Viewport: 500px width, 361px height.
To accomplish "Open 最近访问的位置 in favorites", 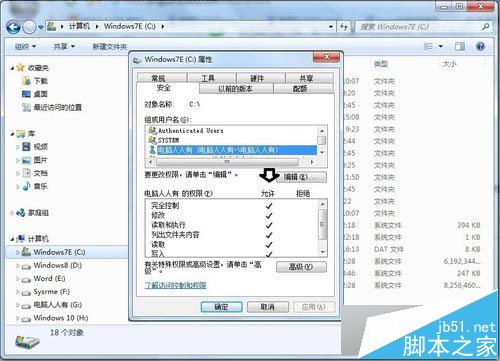I will coord(57,107).
